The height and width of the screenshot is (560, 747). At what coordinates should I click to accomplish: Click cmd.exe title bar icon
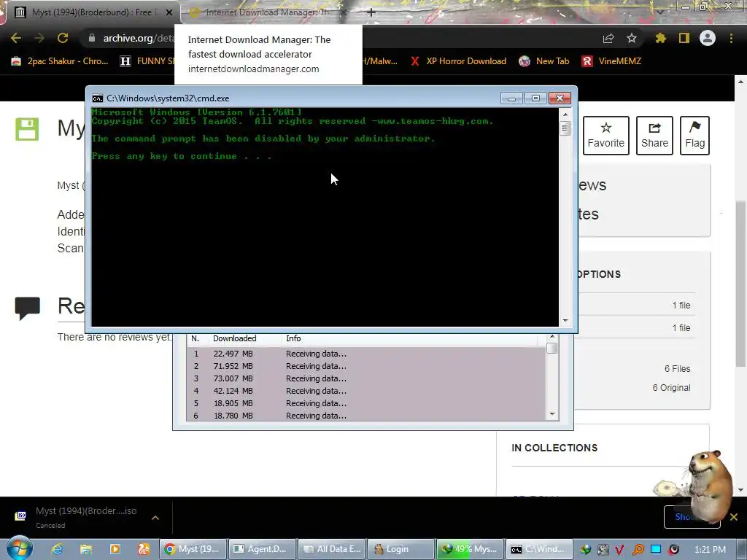coord(97,98)
